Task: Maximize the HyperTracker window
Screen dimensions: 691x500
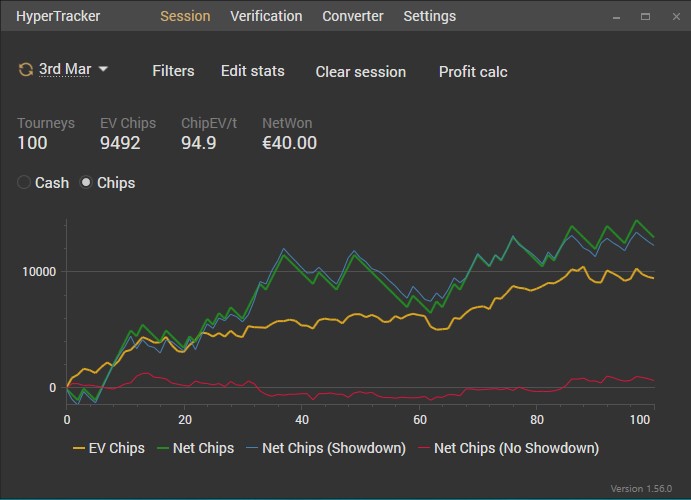Action: pyautogui.click(x=646, y=17)
